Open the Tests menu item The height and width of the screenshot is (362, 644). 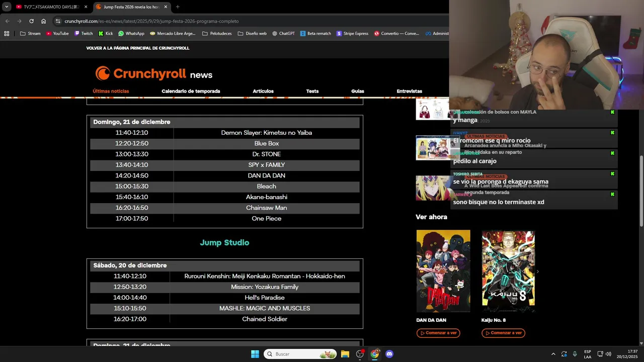312,91
